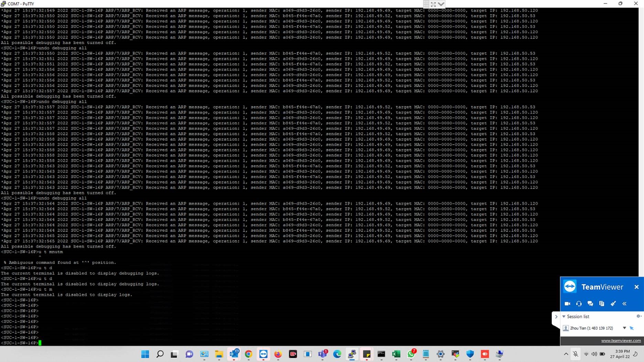
Task: Open battery status tray icon
Action: (602, 354)
